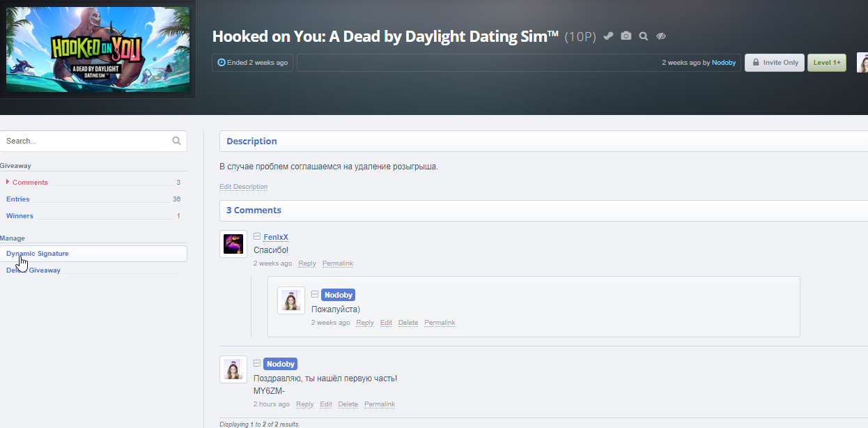Click the lock icon on Invite Only
Image resolution: width=868 pixels, height=428 pixels.
pos(755,63)
